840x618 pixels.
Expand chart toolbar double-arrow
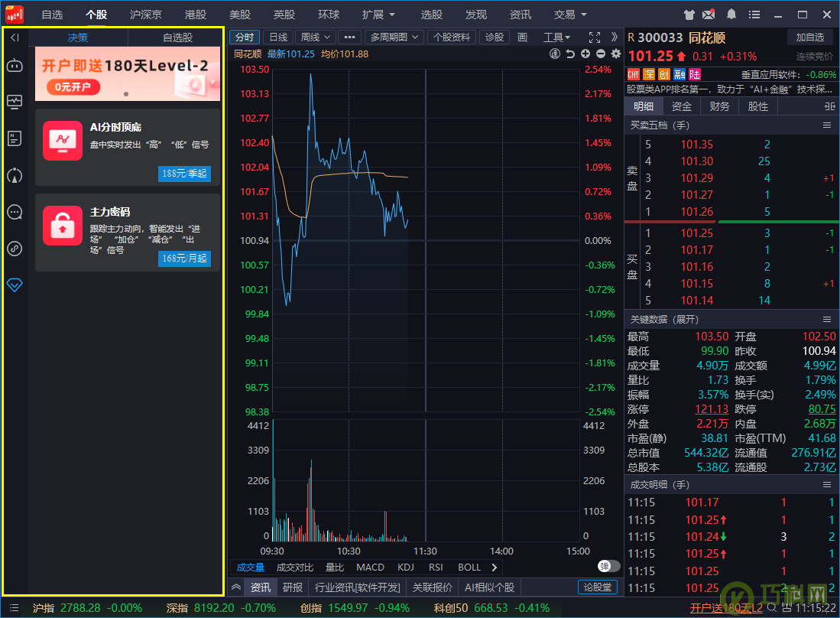(x=615, y=37)
